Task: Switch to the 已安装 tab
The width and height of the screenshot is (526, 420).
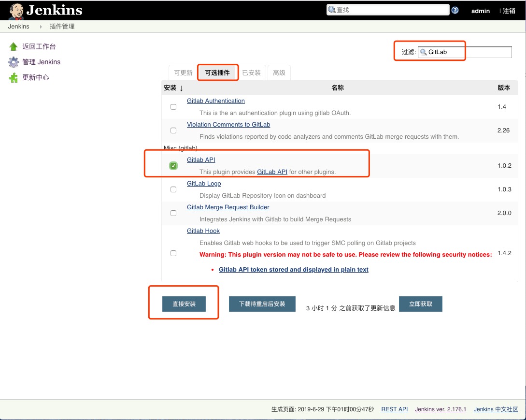Action: (x=251, y=72)
